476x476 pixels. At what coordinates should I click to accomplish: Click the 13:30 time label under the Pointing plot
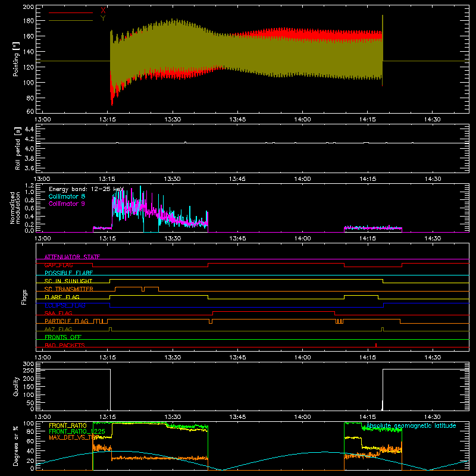click(x=173, y=120)
